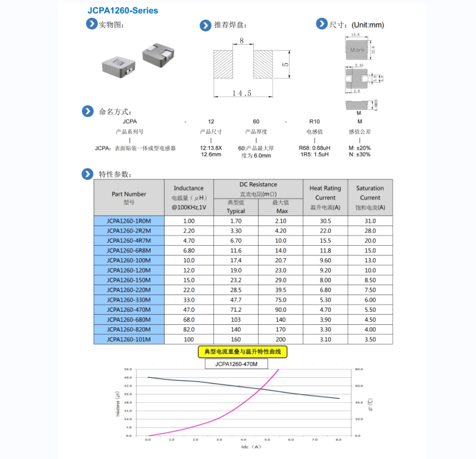Click the blue arrow icon beside 尺寸
Viewport: 476px width, 459px height.
pos(322,24)
